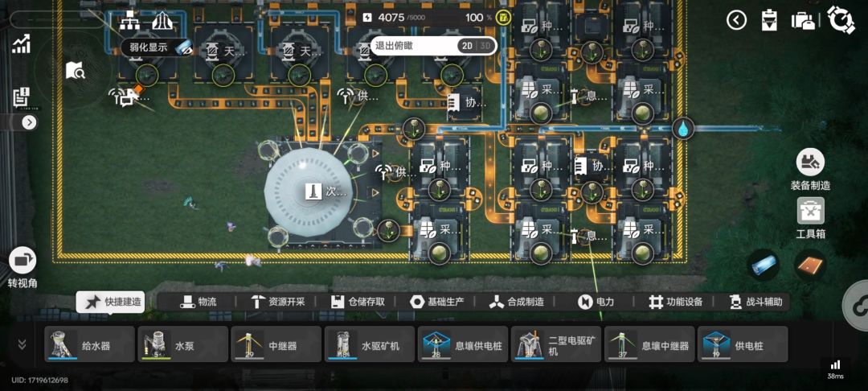Choose 息壤供电桩 item
Viewport: 868px width, 391px height.
click(x=463, y=344)
